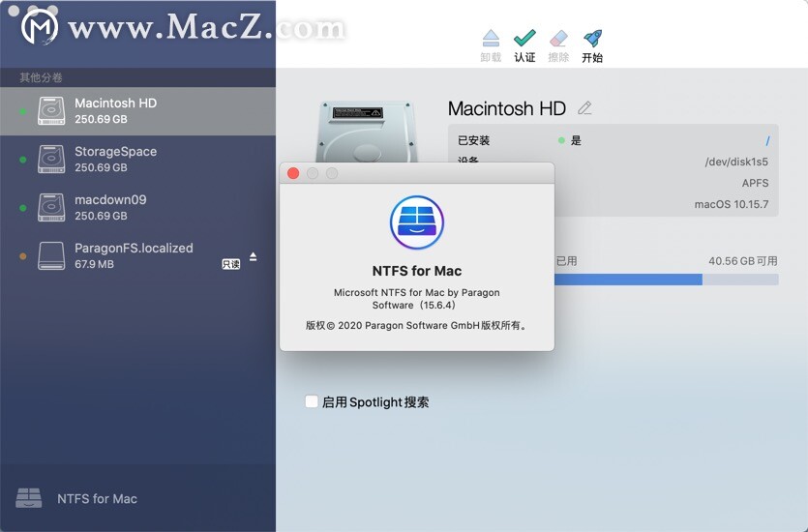Click the pencil icon to rename Macintosh HD

click(584, 108)
